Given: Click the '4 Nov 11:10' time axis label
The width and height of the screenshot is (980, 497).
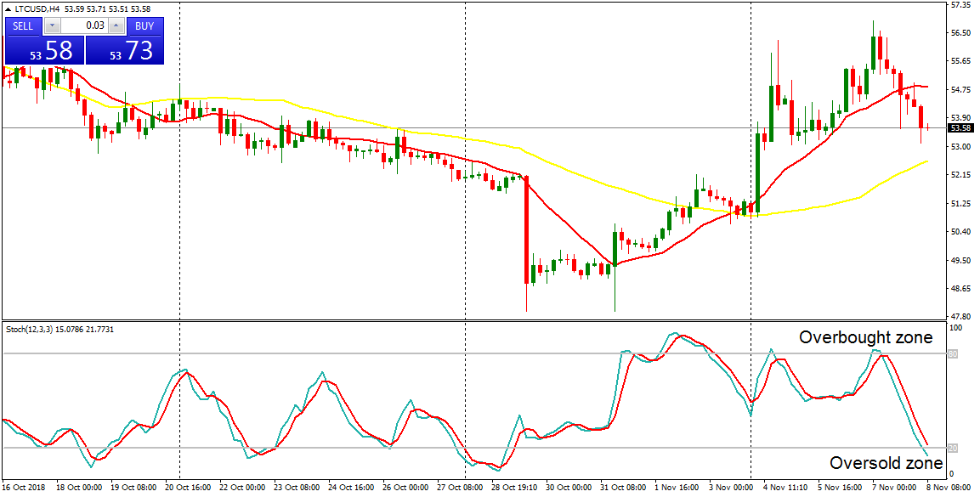Looking at the screenshot, I should point(785,486).
